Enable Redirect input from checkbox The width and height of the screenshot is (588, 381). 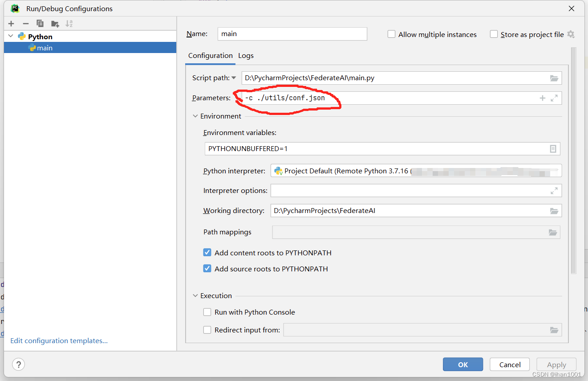(207, 330)
